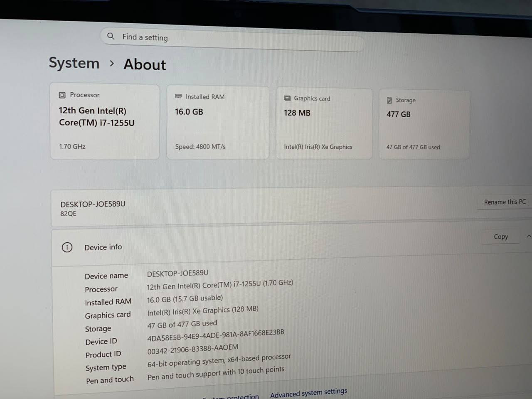Click the 16.0 GB (15.7 GB usable) value
This screenshot has height=399, width=532.
coord(185,298)
